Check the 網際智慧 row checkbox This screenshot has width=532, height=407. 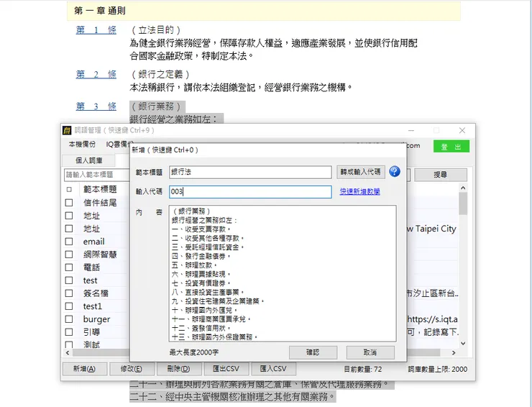(69, 255)
